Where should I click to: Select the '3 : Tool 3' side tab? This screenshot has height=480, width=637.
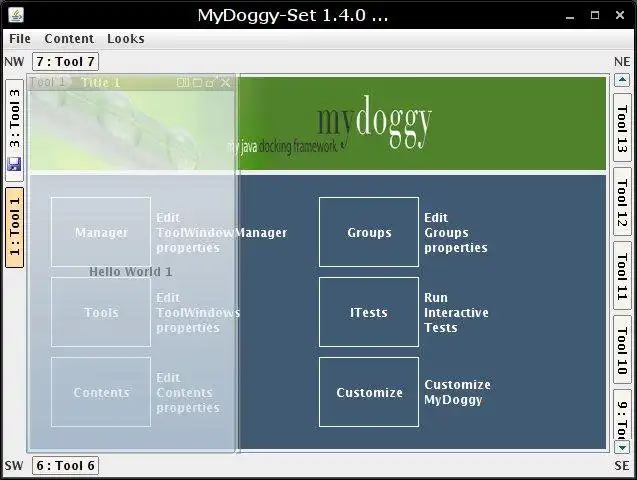pyautogui.click(x=15, y=130)
